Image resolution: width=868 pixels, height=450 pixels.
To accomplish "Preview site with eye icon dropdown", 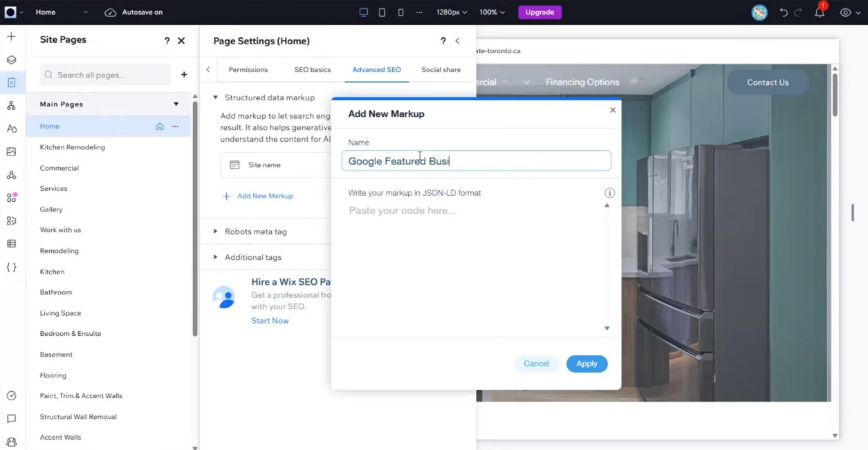I will pyautogui.click(x=849, y=12).
